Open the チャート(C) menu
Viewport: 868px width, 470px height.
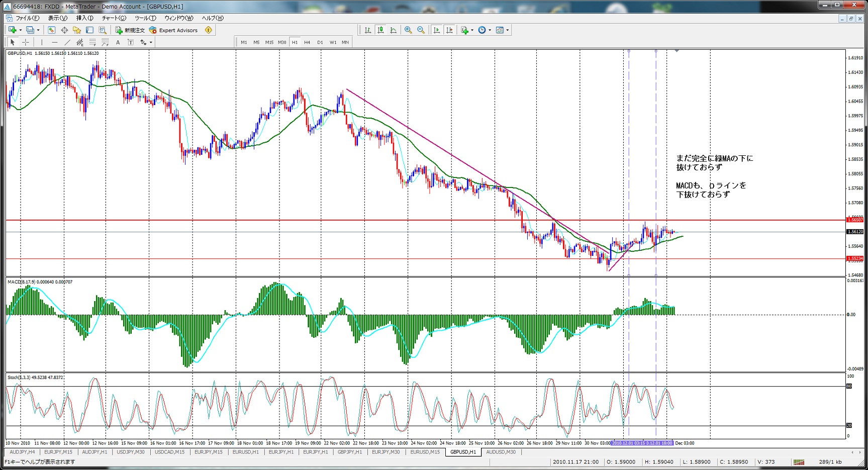click(114, 18)
